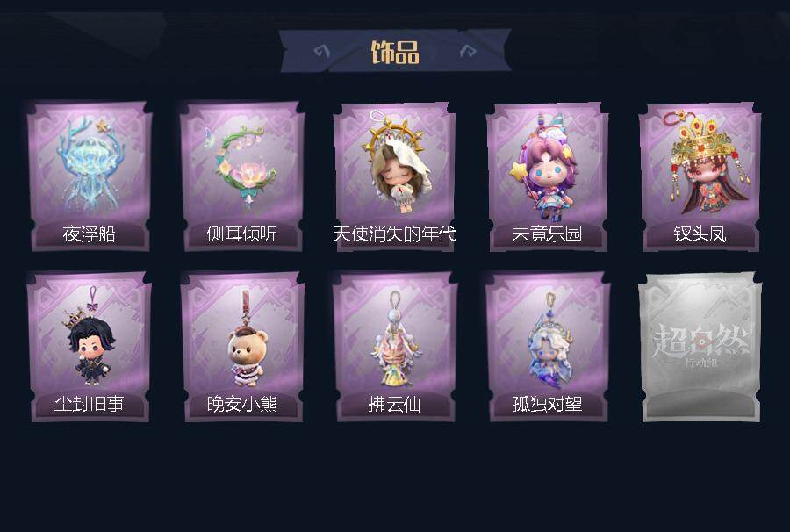Screen dimensions: 790x532
Task: Select the 夜浮船 jellyfish accessory card
Action: tap(90, 176)
